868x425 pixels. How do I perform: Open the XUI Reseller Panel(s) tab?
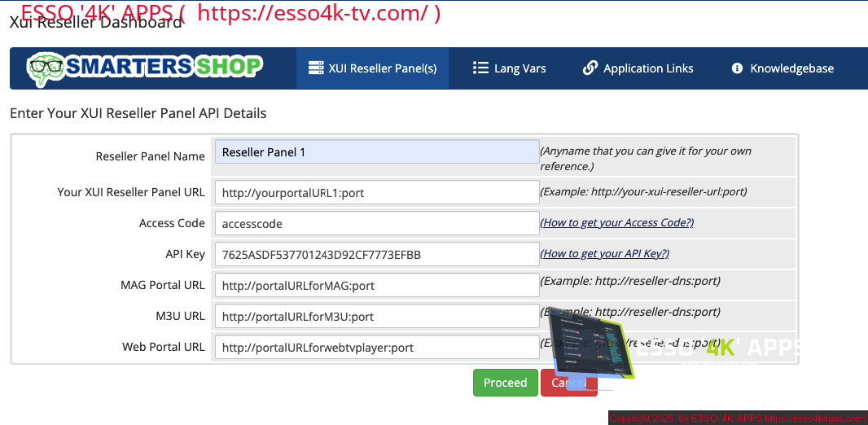tap(373, 68)
